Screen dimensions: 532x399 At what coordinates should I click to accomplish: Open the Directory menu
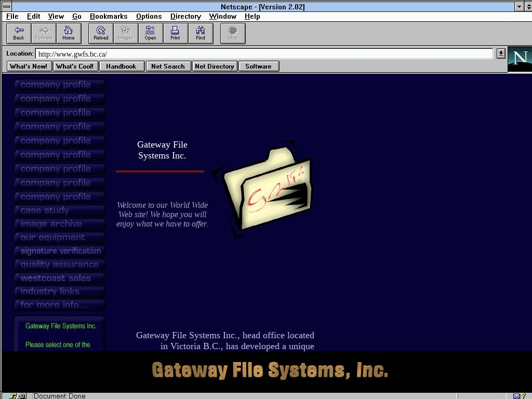point(185,16)
